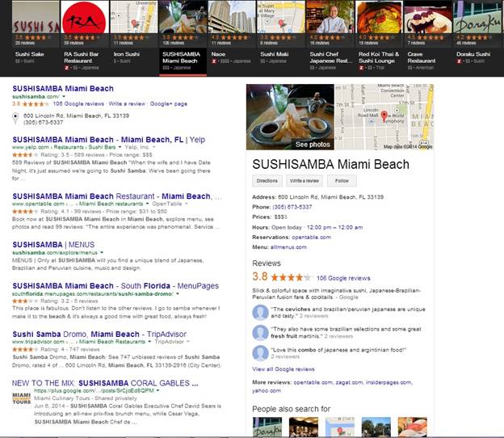The image size is (504, 438).
Task: Select SUSHISAMBA Miami Beach carousel card
Action: click(x=183, y=37)
